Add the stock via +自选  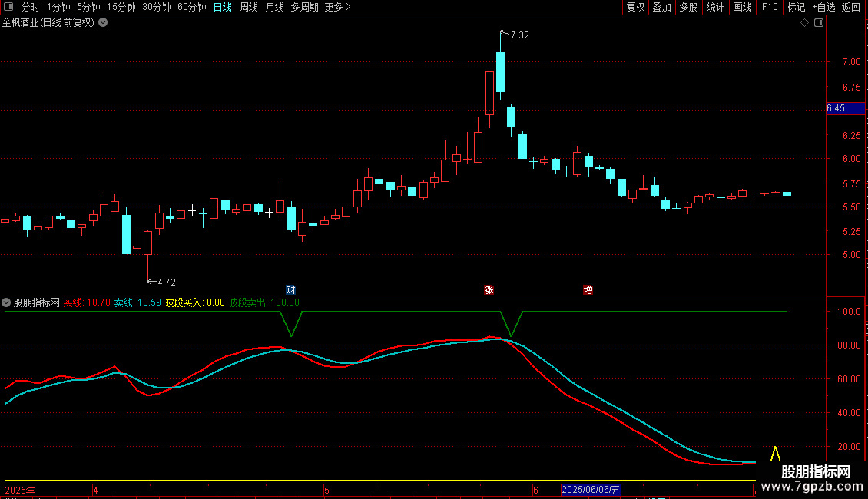[823, 7]
